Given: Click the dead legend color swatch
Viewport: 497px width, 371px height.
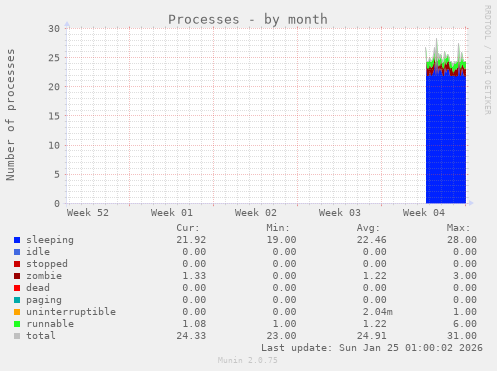Looking at the screenshot, I should click(x=17, y=288).
